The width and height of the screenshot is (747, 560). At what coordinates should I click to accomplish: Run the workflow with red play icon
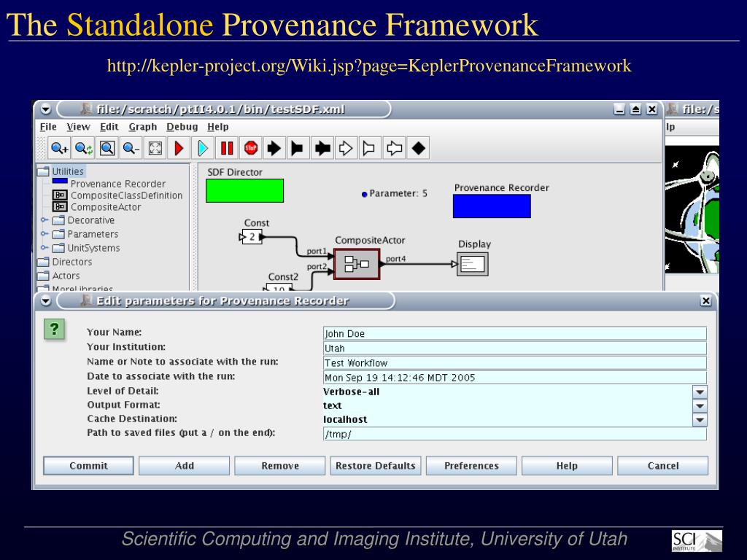[x=179, y=149]
